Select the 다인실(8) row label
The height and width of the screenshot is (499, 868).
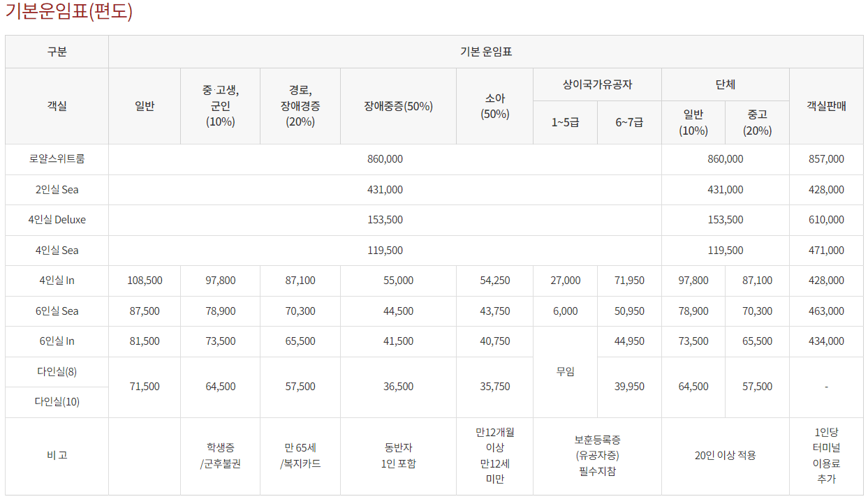[57, 371]
